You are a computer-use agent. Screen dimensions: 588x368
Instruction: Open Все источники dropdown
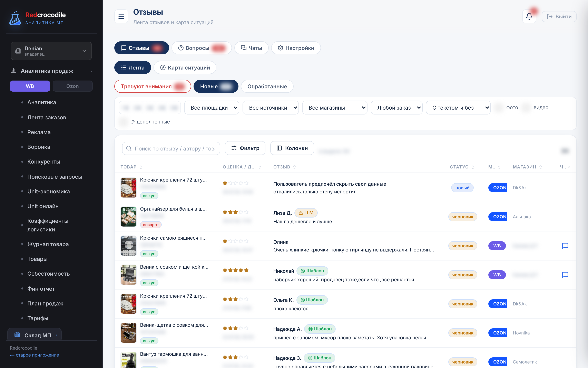pyautogui.click(x=271, y=108)
